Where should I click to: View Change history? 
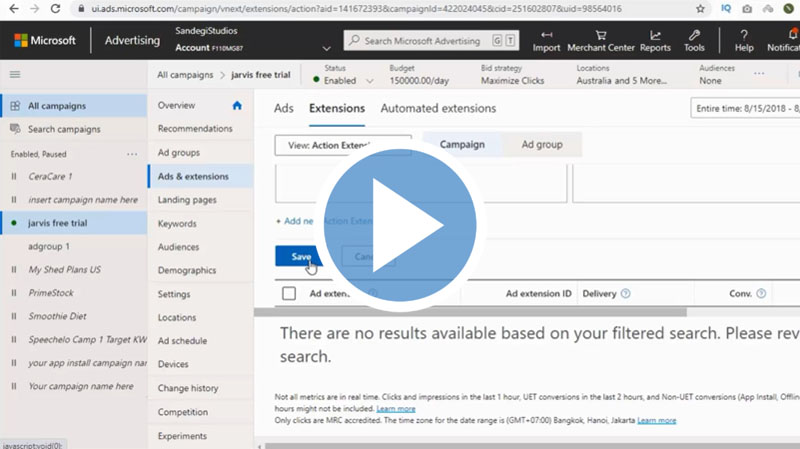(188, 388)
